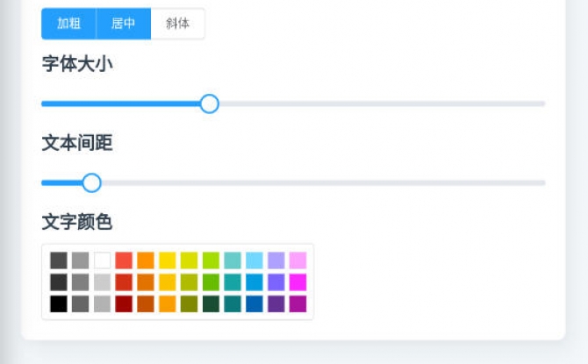The image size is (588, 364).
Task: Pick the light pink swatch in top row
Action: click(x=298, y=261)
